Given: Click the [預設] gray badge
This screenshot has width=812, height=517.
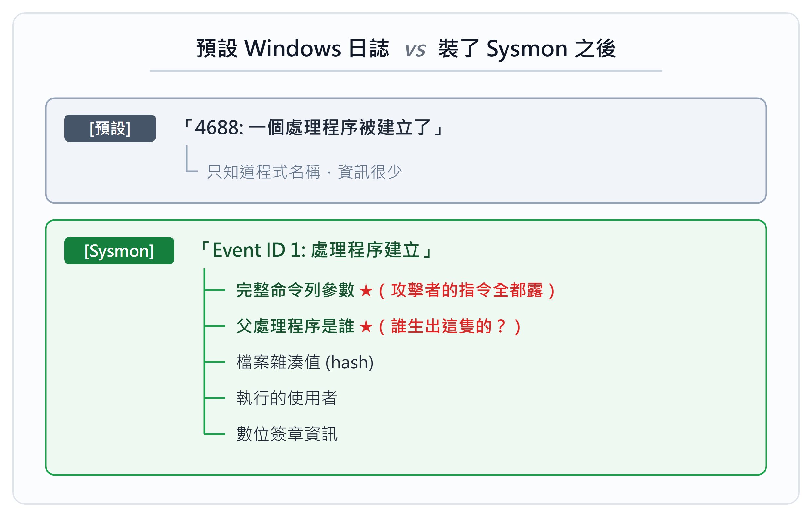Looking at the screenshot, I should point(110,128).
